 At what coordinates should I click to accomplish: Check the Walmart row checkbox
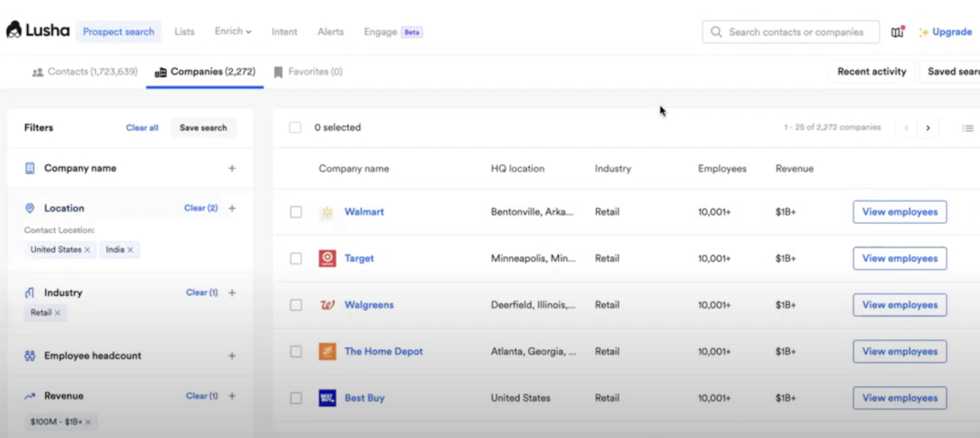pyautogui.click(x=296, y=212)
